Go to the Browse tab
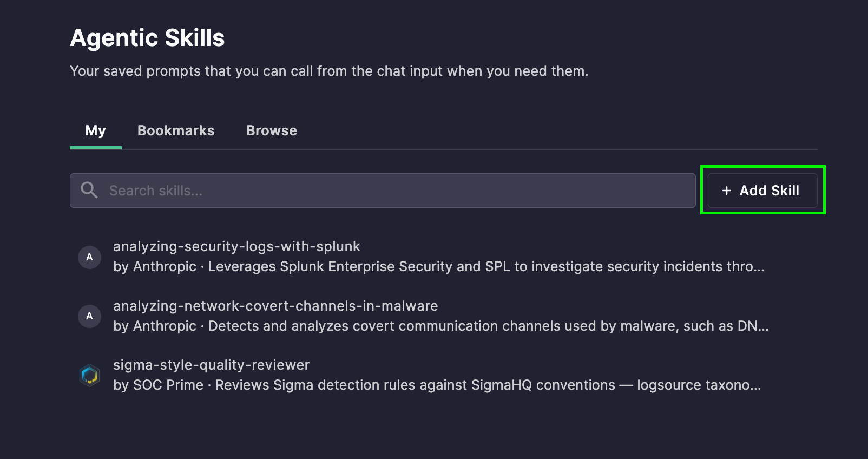The height and width of the screenshot is (459, 868). coord(272,130)
